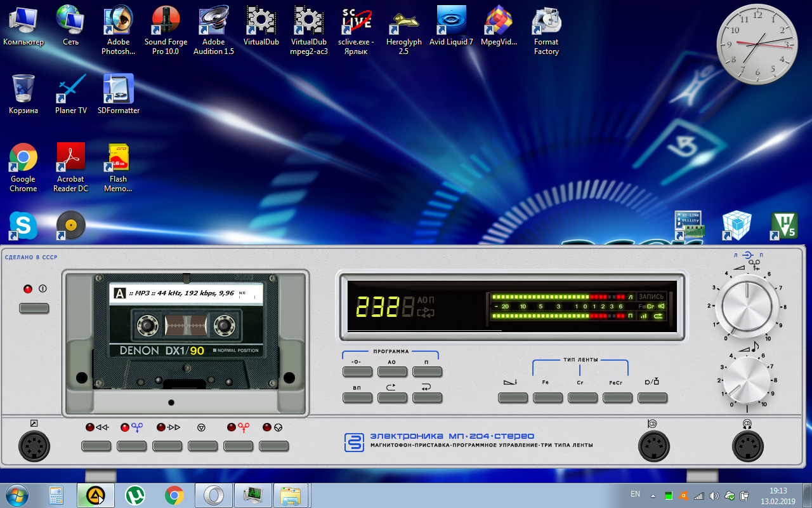Click the П program button
Screen dimensions: 812x508
click(x=428, y=371)
